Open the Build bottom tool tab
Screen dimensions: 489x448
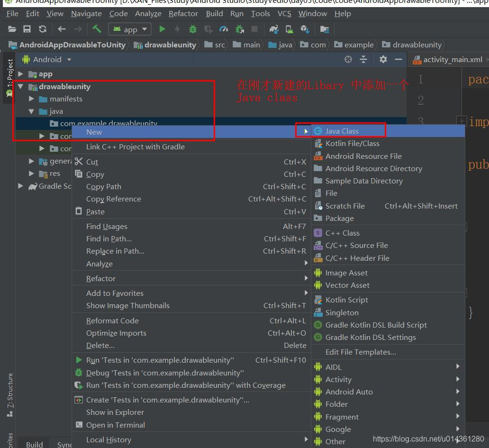[x=34, y=444]
